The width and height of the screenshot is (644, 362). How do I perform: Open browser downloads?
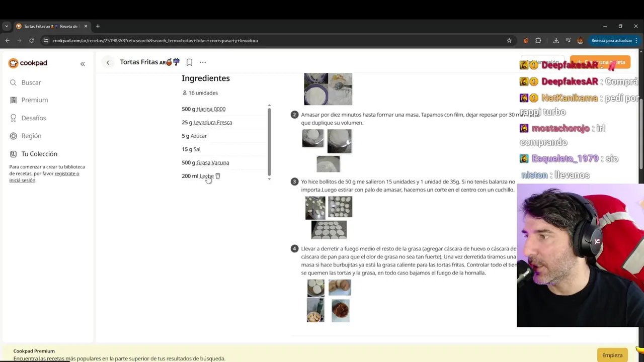point(556,41)
